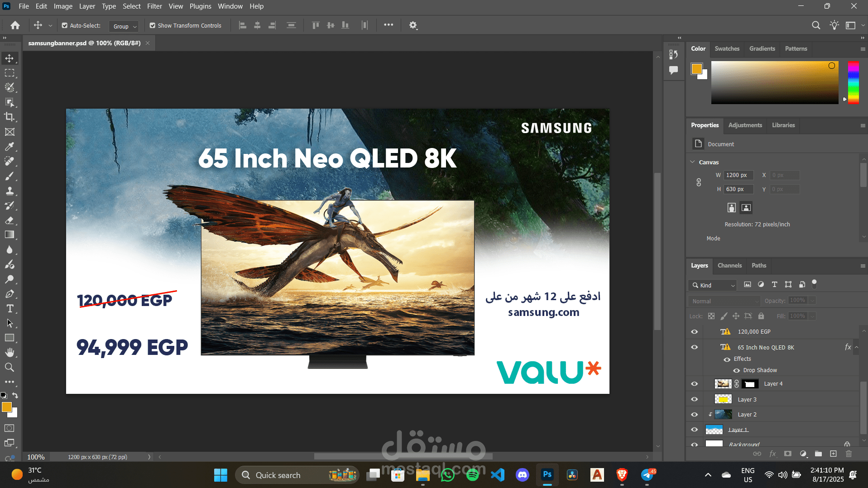
Task: Select the Eraser tool
Action: (x=10, y=220)
